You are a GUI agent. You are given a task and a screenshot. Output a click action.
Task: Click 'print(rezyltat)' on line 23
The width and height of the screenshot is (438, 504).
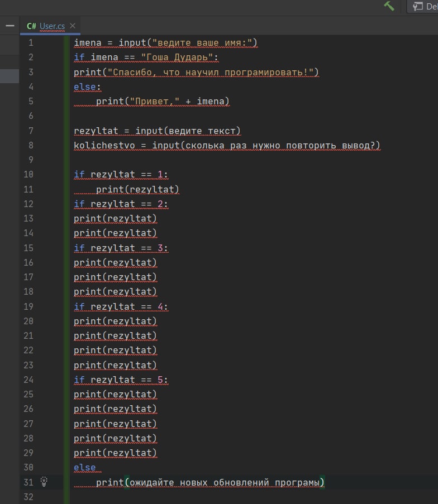point(115,366)
